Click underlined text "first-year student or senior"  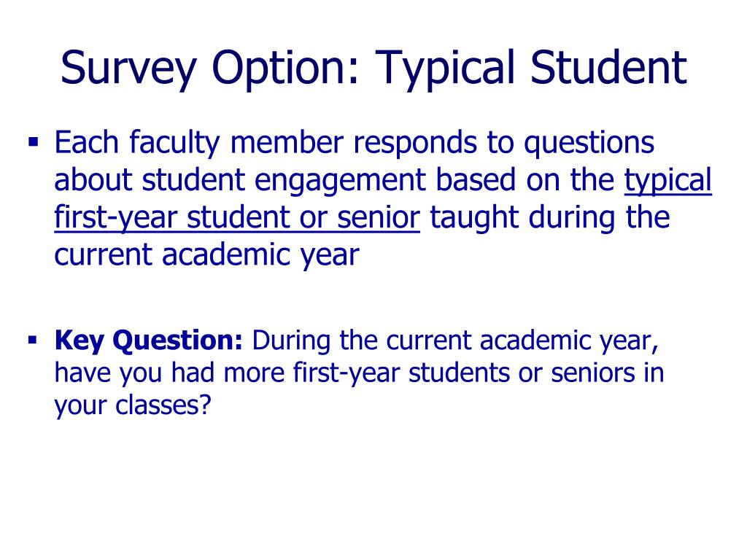pos(237,218)
